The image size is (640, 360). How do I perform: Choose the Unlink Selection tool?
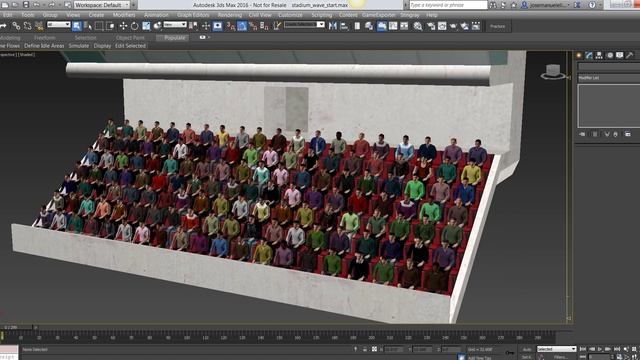pos(28,26)
